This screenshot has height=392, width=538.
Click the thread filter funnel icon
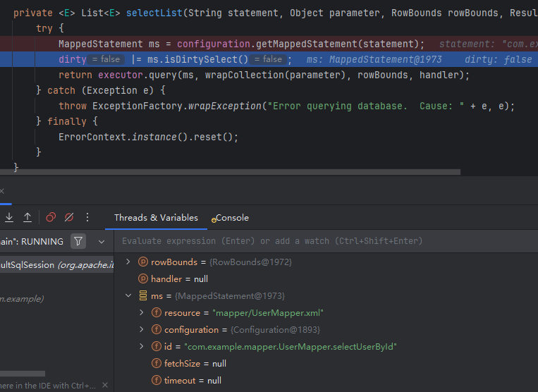click(x=78, y=241)
